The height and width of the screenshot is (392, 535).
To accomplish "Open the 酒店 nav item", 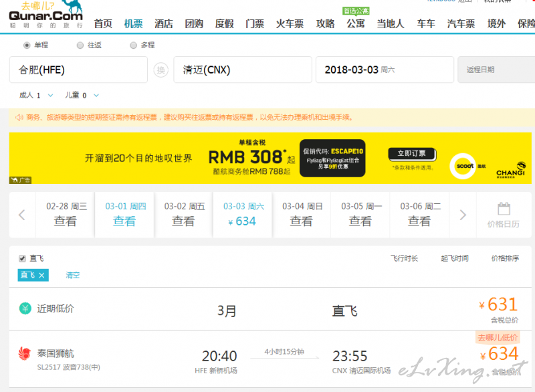I will (164, 23).
